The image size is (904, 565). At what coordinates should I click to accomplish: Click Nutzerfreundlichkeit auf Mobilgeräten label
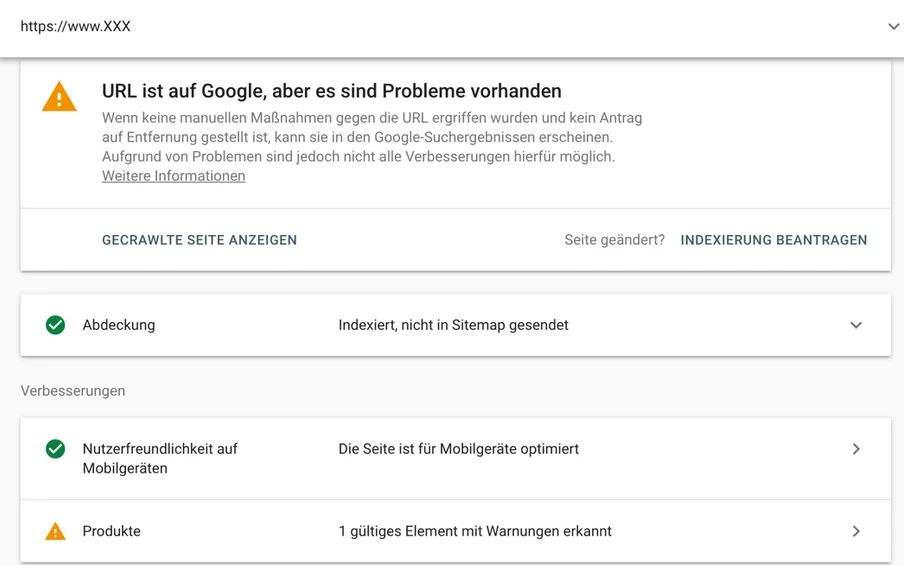[160, 458]
